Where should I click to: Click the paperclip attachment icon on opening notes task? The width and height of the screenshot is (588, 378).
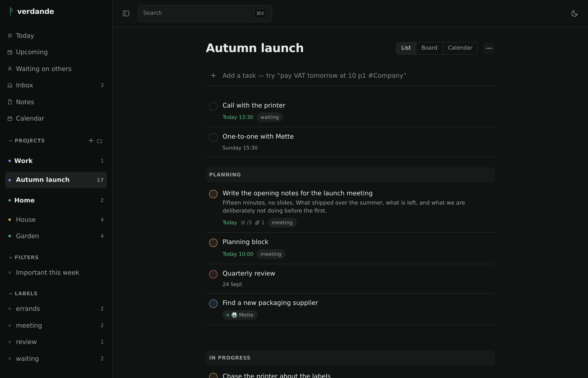pos(257,223)
